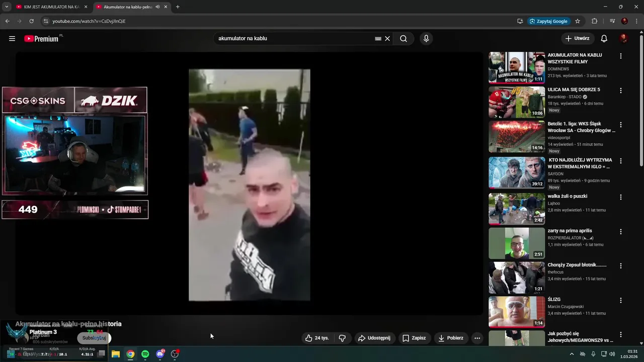Open OBS Studio from the taskbar
The height and width of the screenshot is (362, 644).
point(175,354)
